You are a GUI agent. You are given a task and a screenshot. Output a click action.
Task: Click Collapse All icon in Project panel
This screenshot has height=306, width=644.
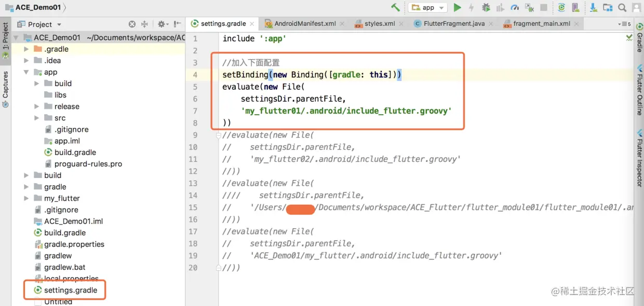click(x=144, y=24)
